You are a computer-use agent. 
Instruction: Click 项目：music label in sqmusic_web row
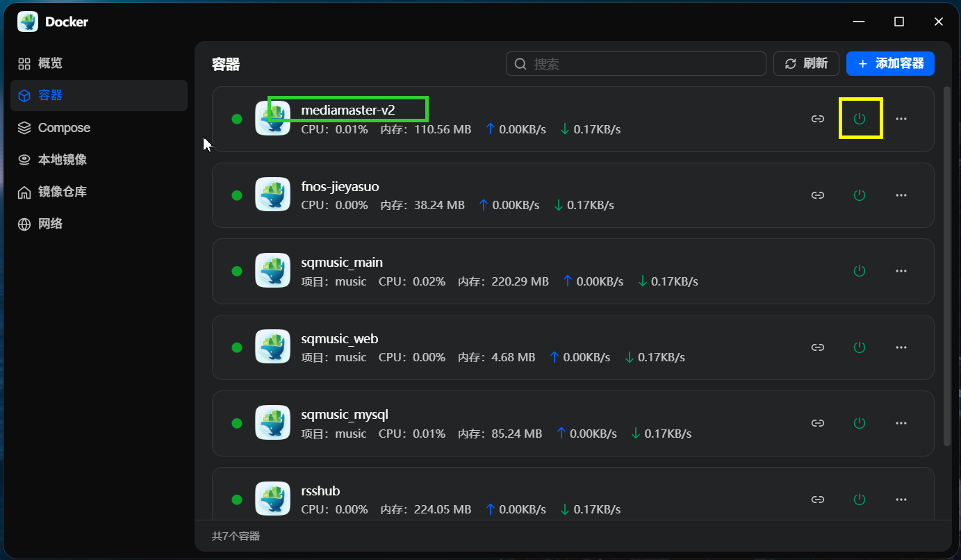click(334, 357)
